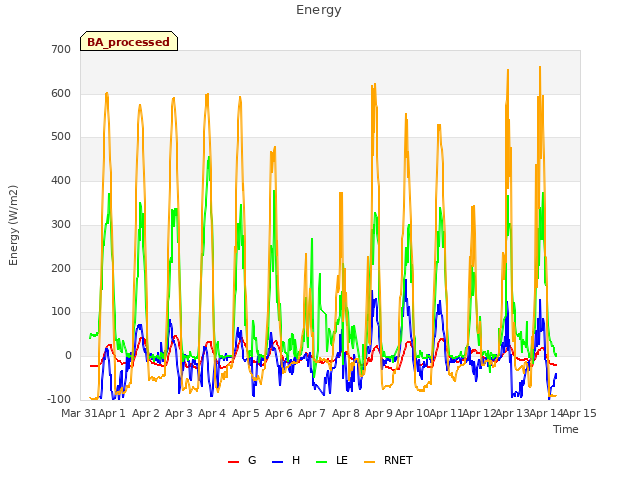Click the Apr 4 x-axis tick label
The height and width of the screenshot is (480, 640).
click(212, 413)
